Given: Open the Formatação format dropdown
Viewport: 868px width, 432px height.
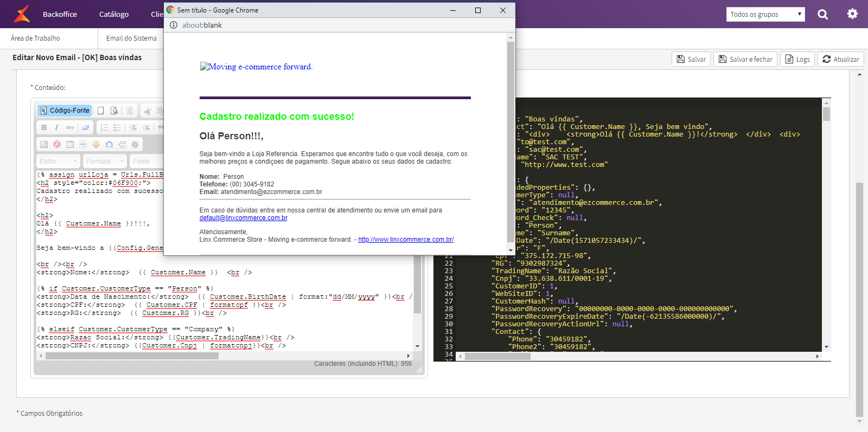Looking at the screenshot, I should pyautogui.click(x=105, y=161).
